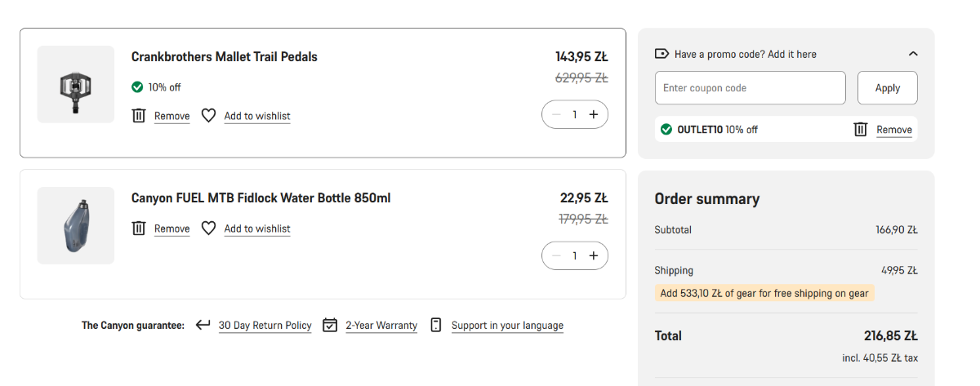
Task: Open the 2-Year Warranty link
Action: point(381,326)
